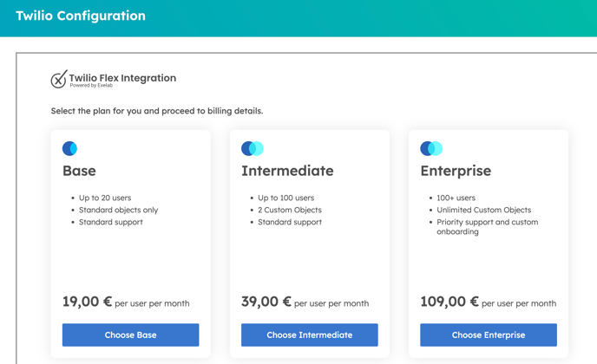This screenshot has width=597, height=364.
Task: Click the Twilio Configuration header title
Action: click(81, 16)
